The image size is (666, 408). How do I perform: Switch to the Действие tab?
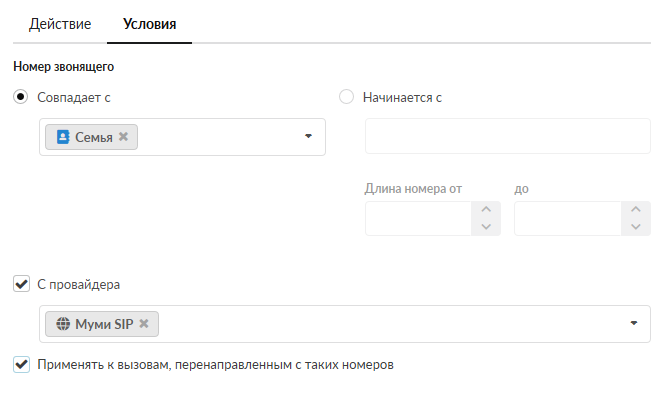point(59,23)
